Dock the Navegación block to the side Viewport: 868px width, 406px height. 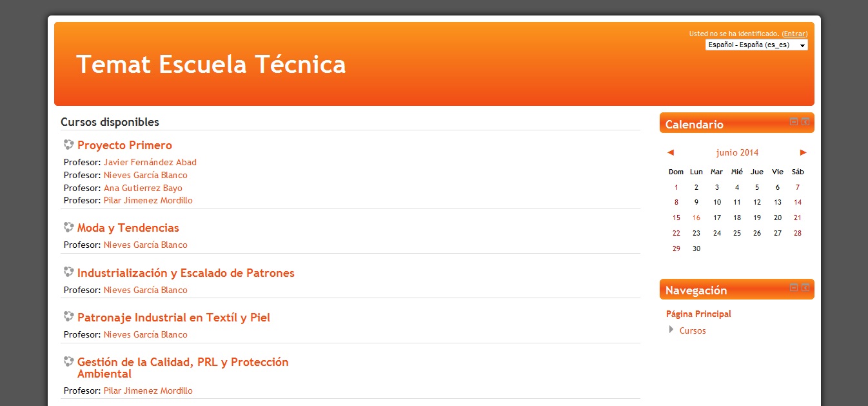(x=805, y=287)
